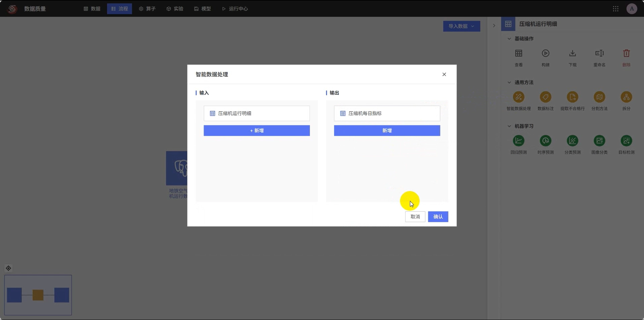The width and height of the screenshot is (644, 320).
Task: Click the 取消 cancel button
Action: tap(415, 217)
